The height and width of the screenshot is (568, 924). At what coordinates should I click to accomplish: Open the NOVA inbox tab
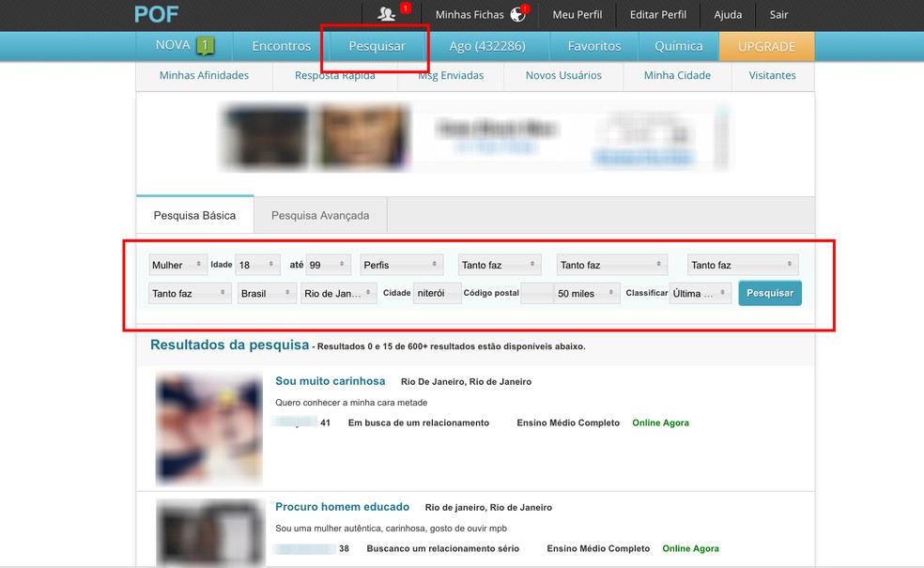pos(184,46)
